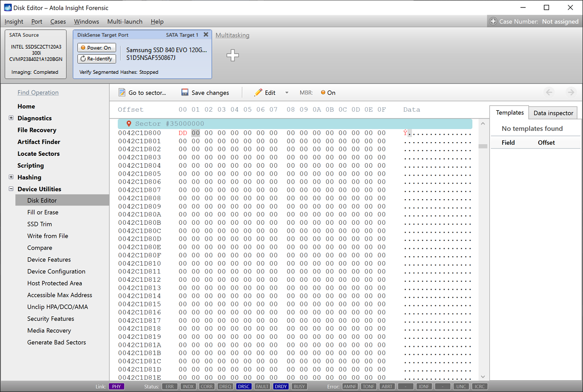Click the Save changes icon
The height and width of the screenshot is (392, 583).
click(185, 92)
